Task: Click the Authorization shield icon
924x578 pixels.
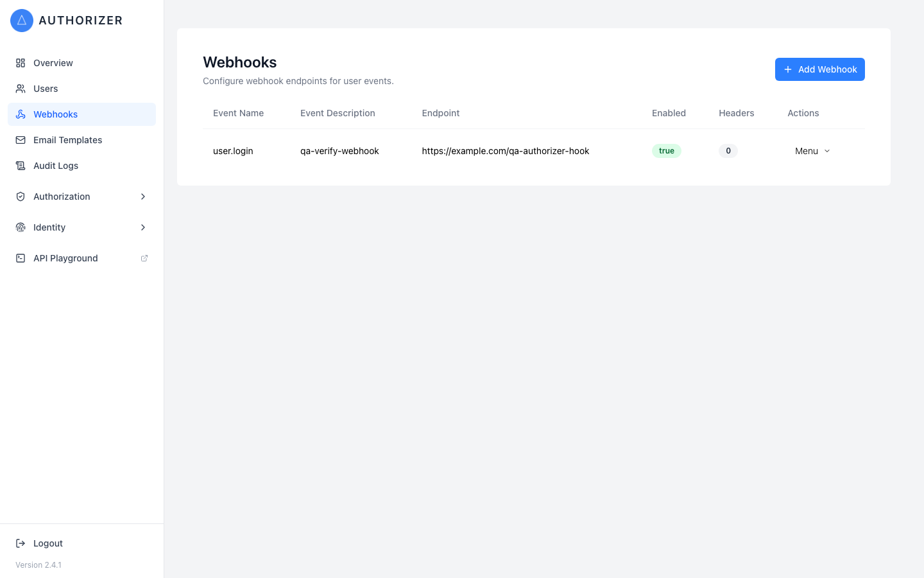Action: point(21,197)
